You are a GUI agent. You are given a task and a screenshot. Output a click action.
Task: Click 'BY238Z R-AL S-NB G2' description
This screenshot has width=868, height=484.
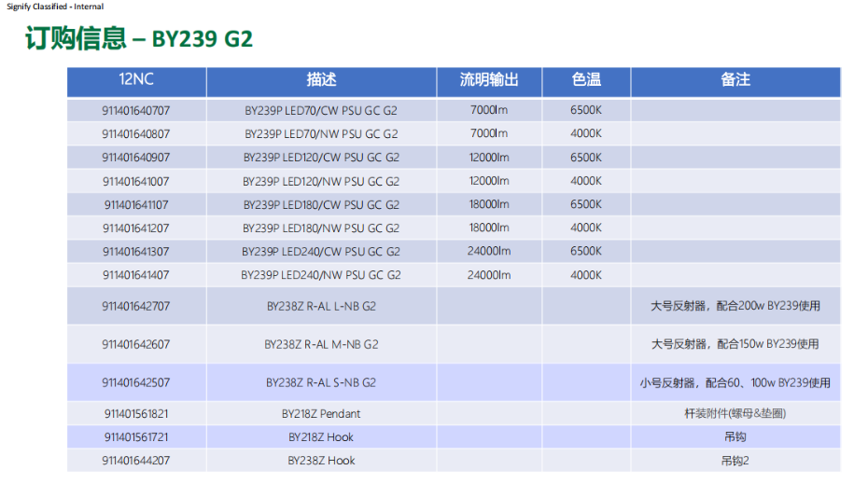(321, 382)
